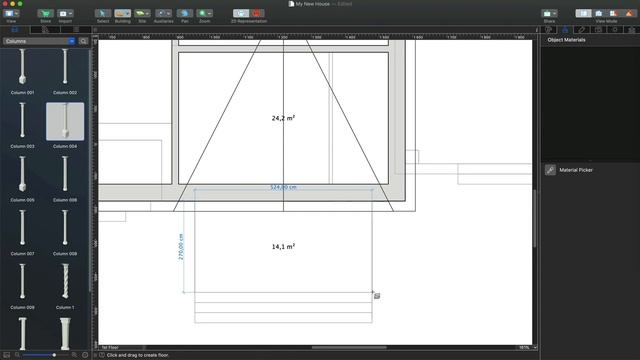Click the library search button
The image size is (640, 360).
(83, 41)
